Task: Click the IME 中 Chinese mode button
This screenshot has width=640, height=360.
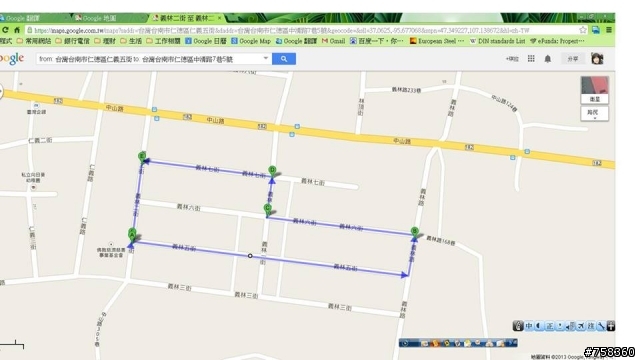Action: point(529,326)
